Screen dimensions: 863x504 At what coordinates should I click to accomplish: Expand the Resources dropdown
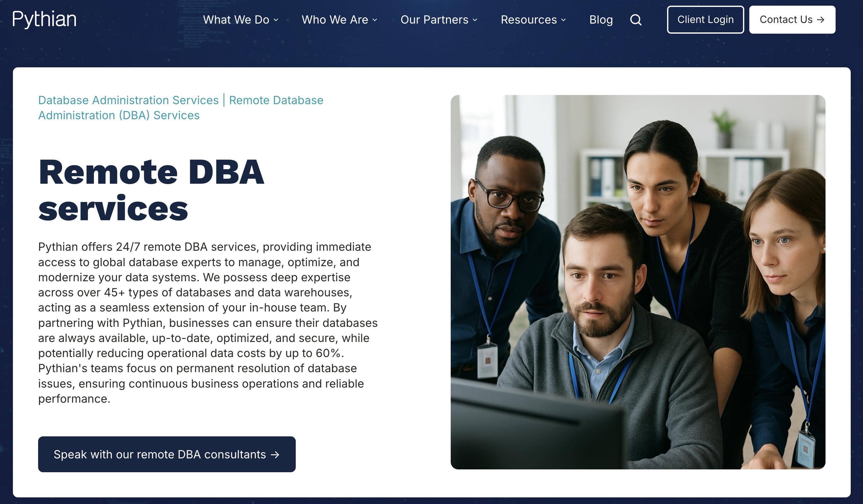(x=529, y=20)
